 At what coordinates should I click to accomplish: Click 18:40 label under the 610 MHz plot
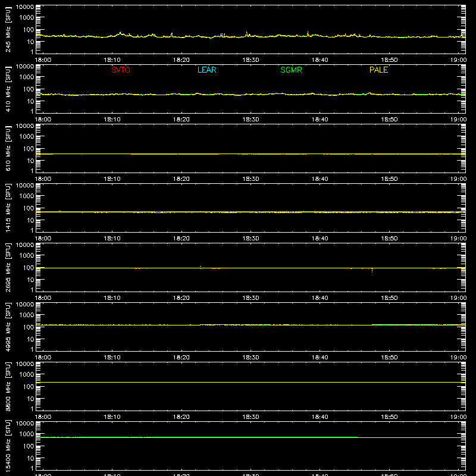320,179
